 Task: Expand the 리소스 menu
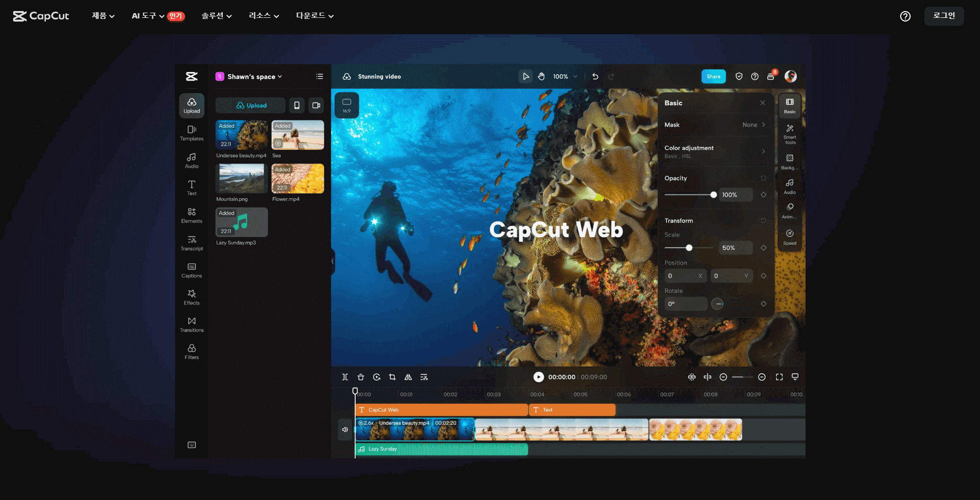click(264, 16)
